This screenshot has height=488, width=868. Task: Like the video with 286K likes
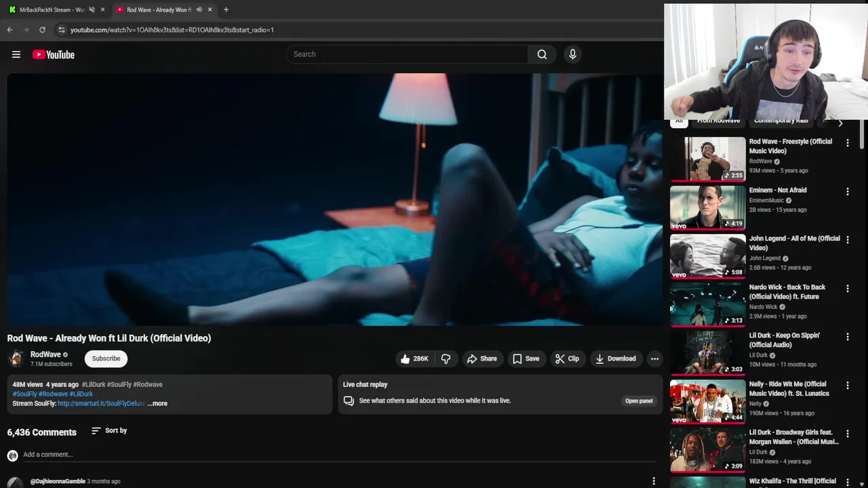pyautogui.click(x=414, y=359)
